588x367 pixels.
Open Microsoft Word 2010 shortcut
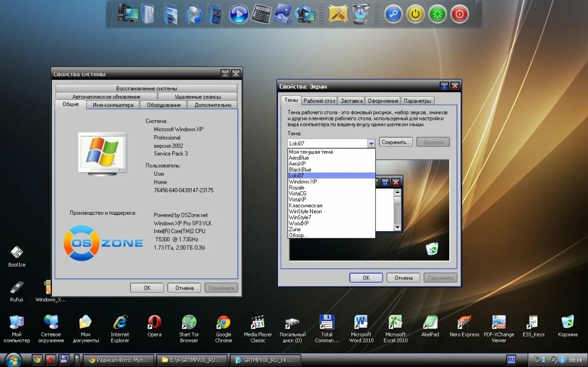(361, 328)
